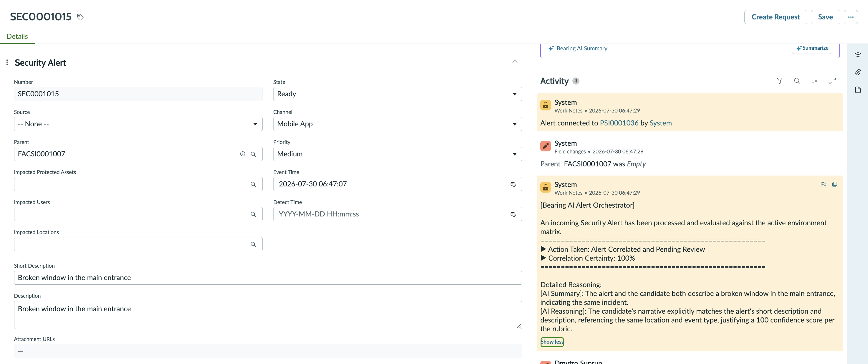Click the Summarize button
Viewport: 868px width, 364px height.
[812, 48]
